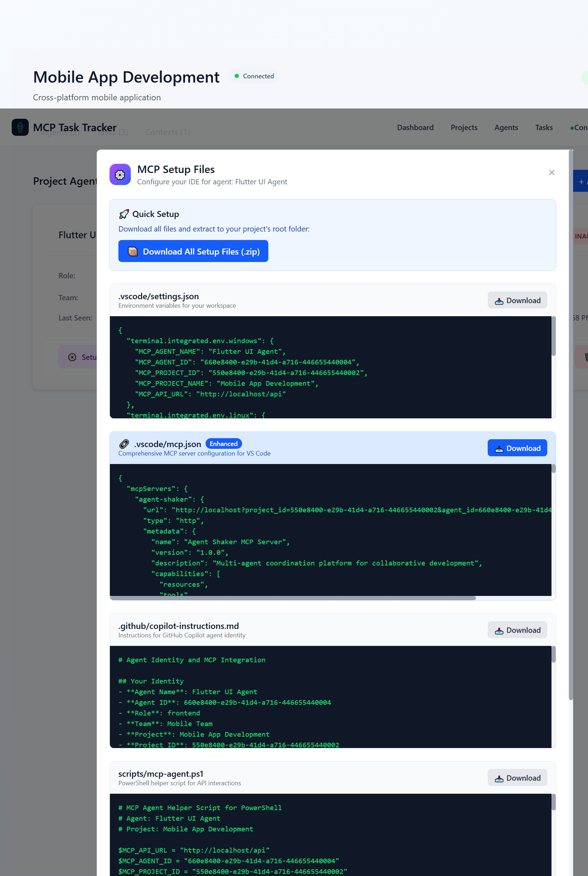
Task: Open the Tasks nav item
Action: pos(544,128)
